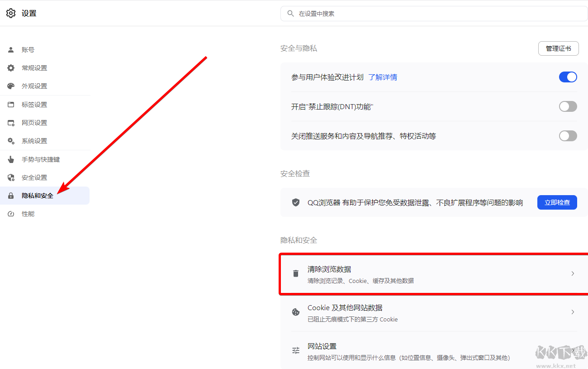Expand 清除浏览数据 with its chevron

(x=573, y=273)
